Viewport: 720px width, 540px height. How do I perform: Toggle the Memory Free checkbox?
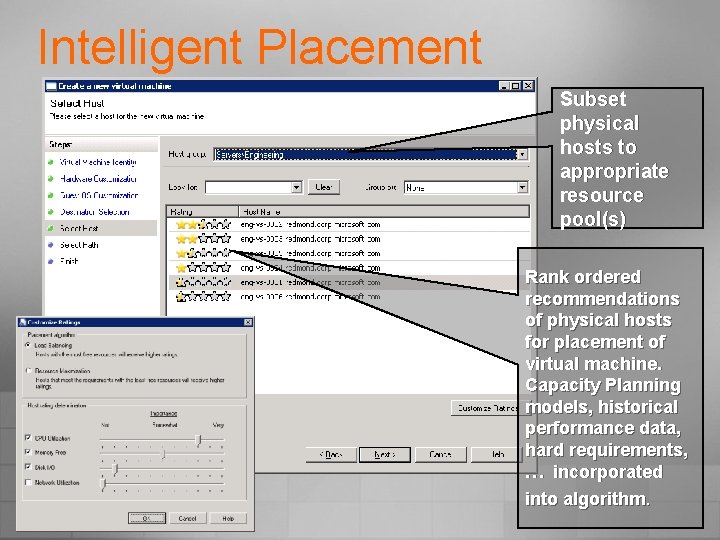pyautogui.click(x=28, y=452)
